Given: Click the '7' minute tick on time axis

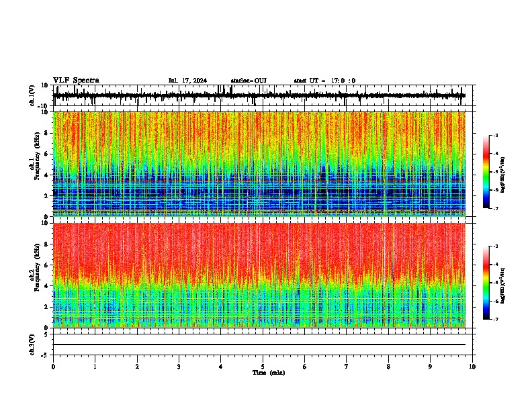Looking at the screenshot, I should [347, 367].
